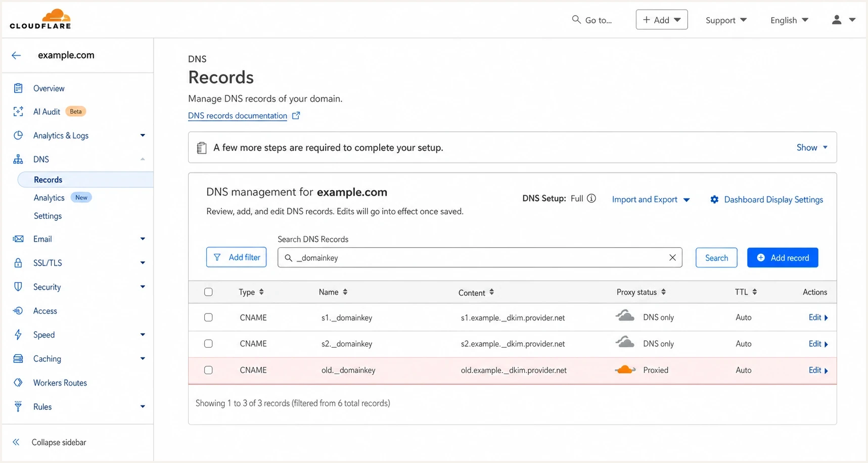868x463 pixels.
Task: Click the Overview clipboard icon
Action: point(18,88)
